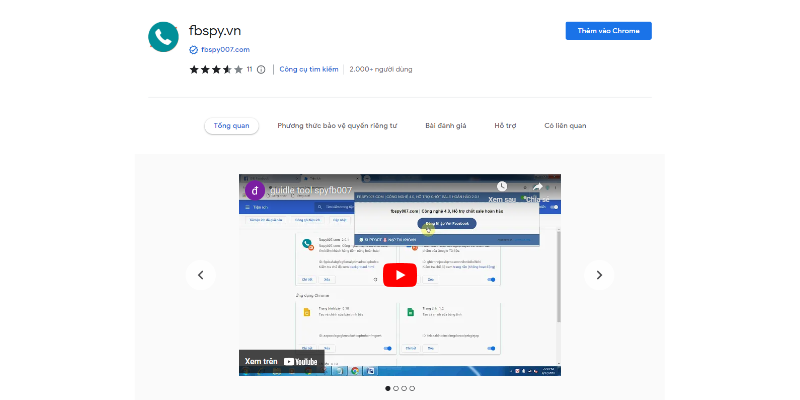Select the second carousel dot
Viewport: 800px width, 400px height.
tap(396, 388)
